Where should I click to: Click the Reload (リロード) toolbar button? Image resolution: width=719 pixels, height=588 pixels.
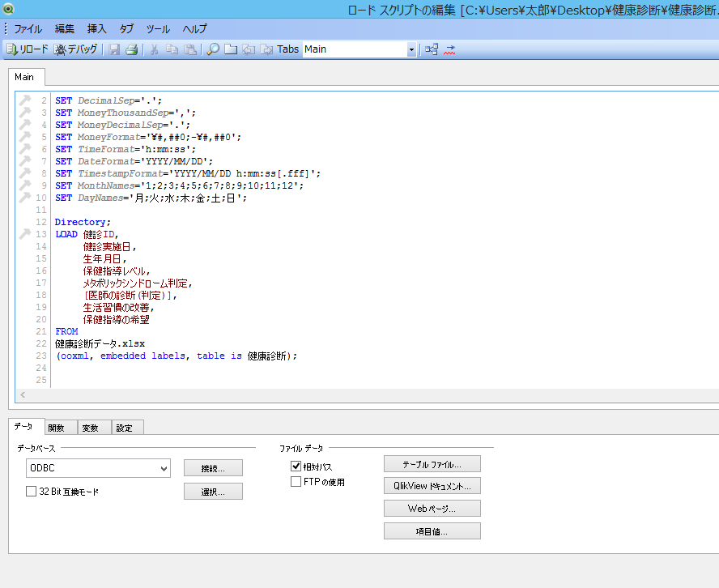click(27, 49)
